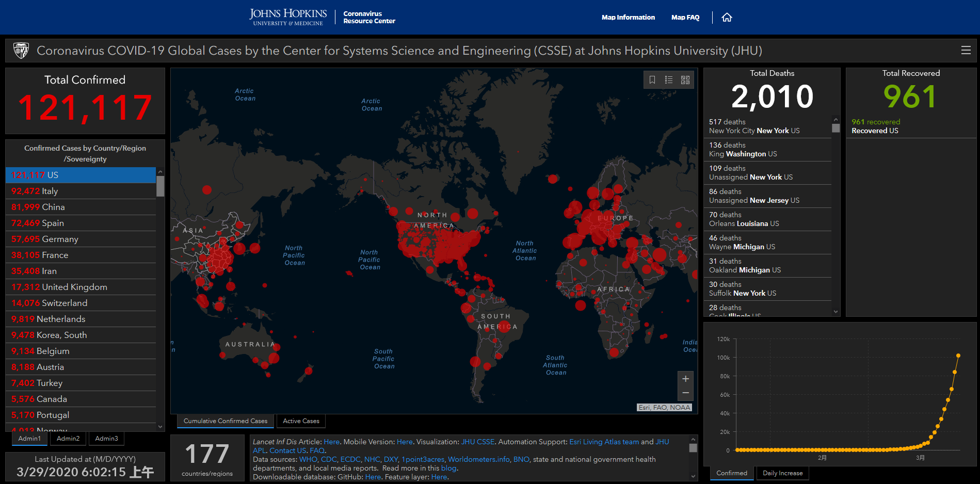Open the 1point3acres data source link
980x484 pixels.
click(x=423, y=459)
